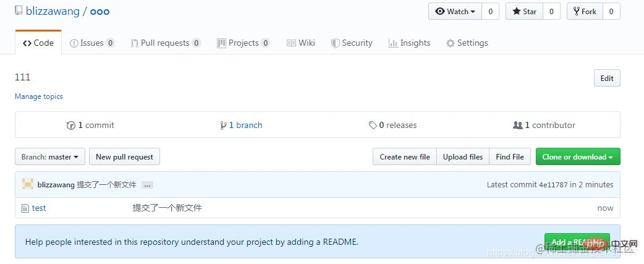644x264 pixels.
Task: Fork the repository
Action: click(x=584, y=12)
